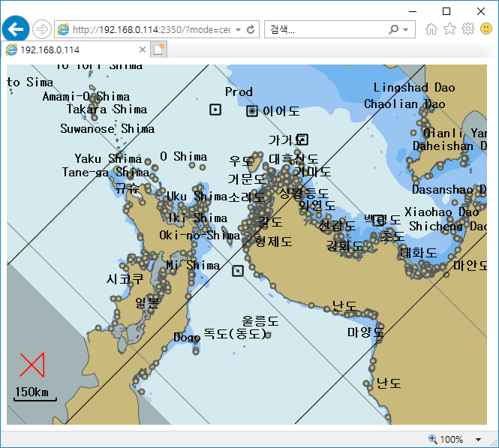Select the 192.168.0.114 tab

click(71, 50)
